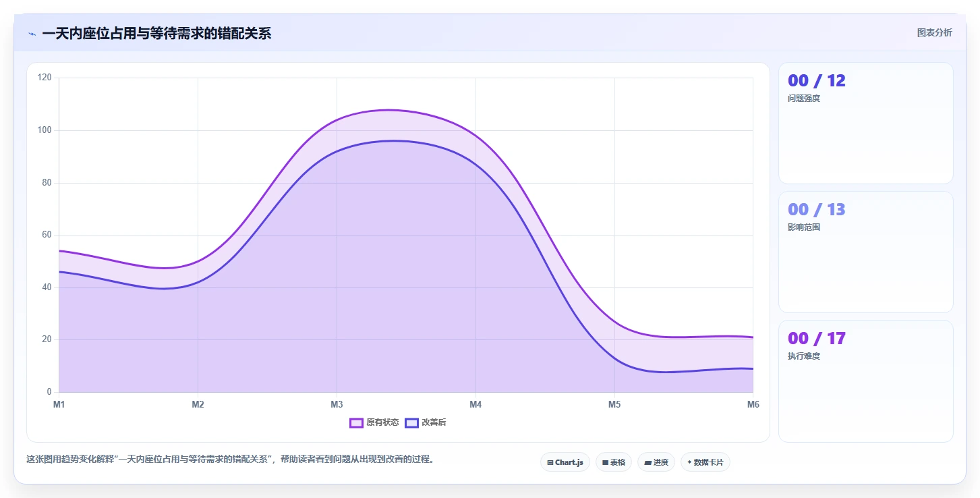Click the M6 x-axis label
Image resolution: width=980 pixels, height=498 pixels.
pyautogui.click(x=753, y=404)
